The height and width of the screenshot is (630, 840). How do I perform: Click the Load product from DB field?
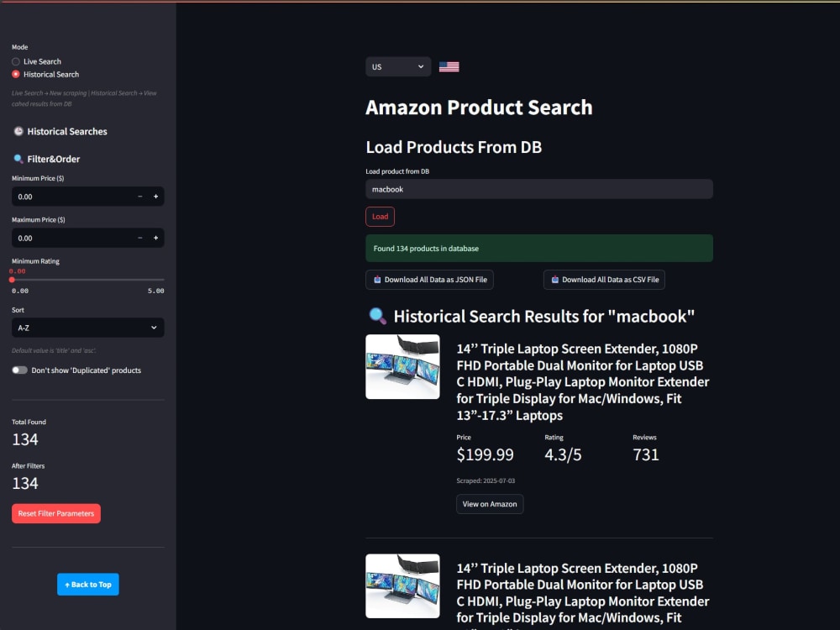539,189
